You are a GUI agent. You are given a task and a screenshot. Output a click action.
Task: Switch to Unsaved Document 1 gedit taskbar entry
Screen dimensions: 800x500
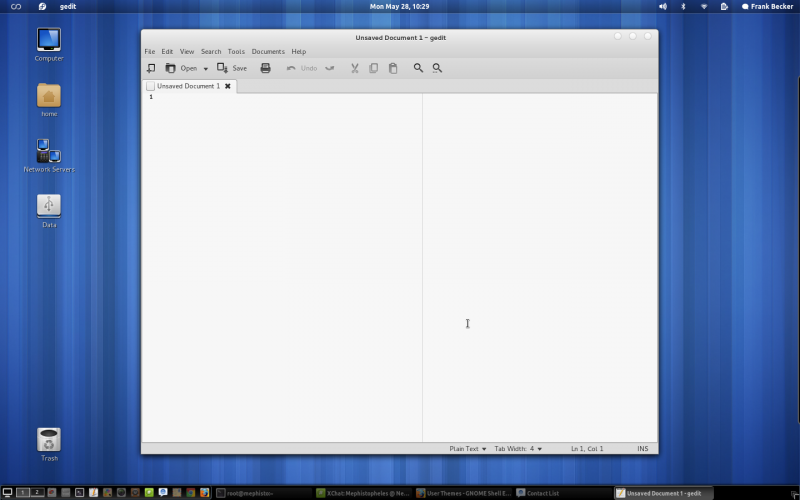point(663,493)
